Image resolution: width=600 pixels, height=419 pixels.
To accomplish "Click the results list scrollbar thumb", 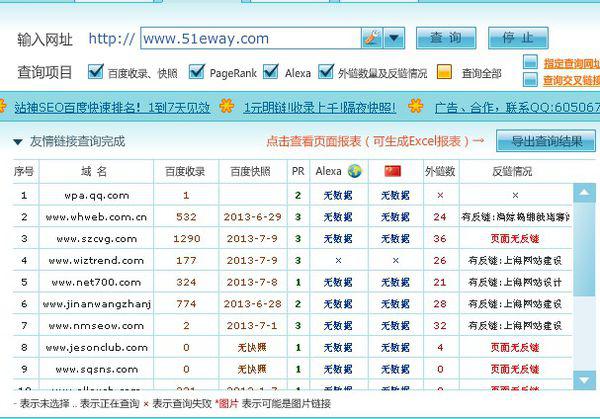I will pyautogui.click(x=584, y=249).
